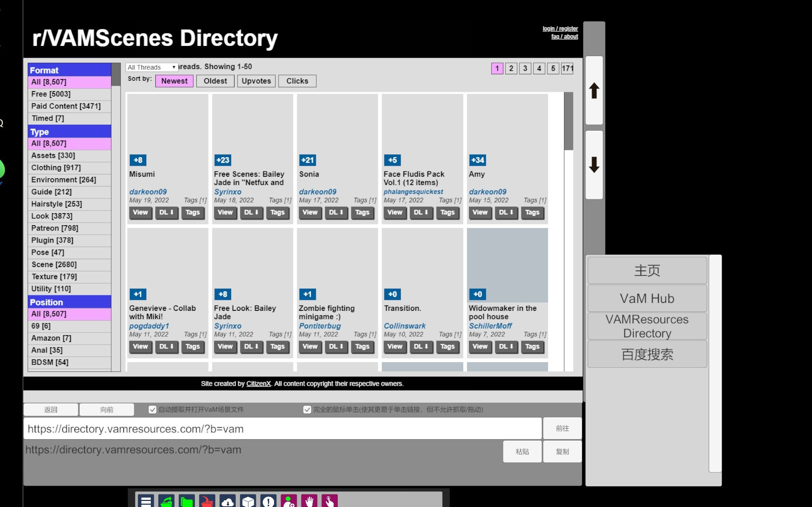This screenshot has height=507, width=812.
Task: Click the cloud download hub icon
Action: [228, 501]
